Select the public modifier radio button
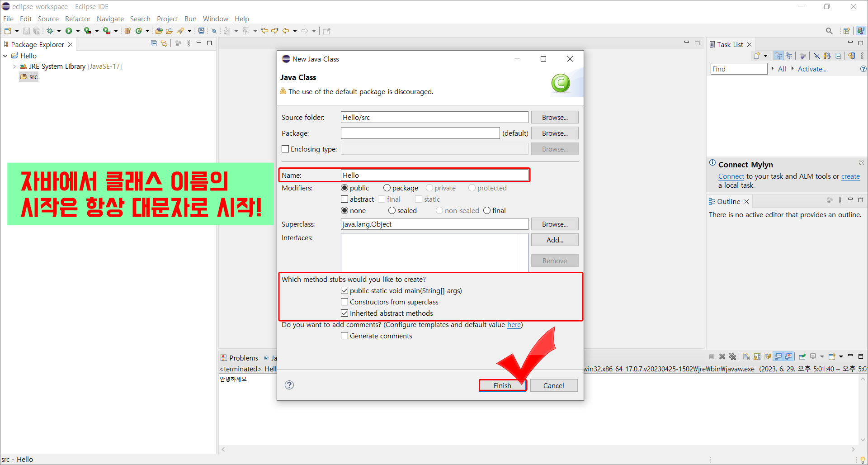Viewport: 868px width, 465px height. click(344, 188)
